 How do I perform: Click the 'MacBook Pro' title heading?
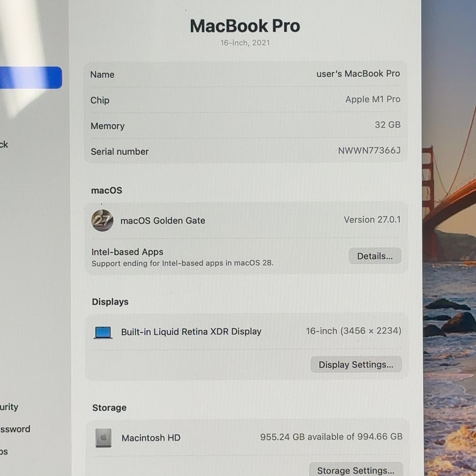click(245, 26)
